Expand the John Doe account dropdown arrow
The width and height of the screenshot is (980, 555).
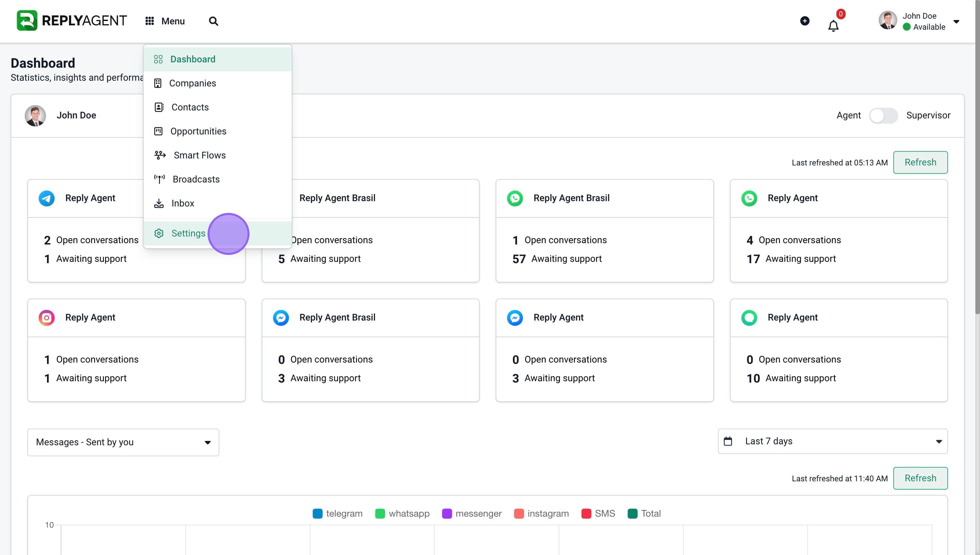(956, 21)
